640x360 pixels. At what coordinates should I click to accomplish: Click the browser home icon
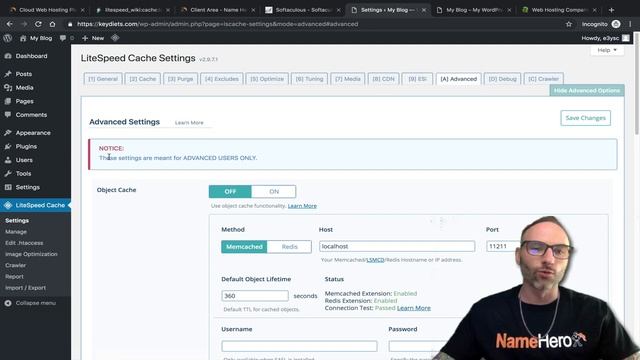[52, 24]
